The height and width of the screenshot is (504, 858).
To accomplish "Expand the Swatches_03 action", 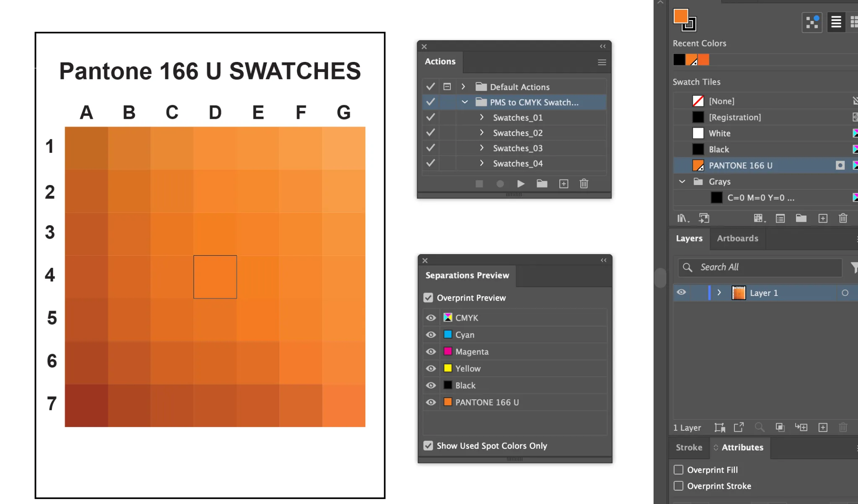I will click(482, 148).
